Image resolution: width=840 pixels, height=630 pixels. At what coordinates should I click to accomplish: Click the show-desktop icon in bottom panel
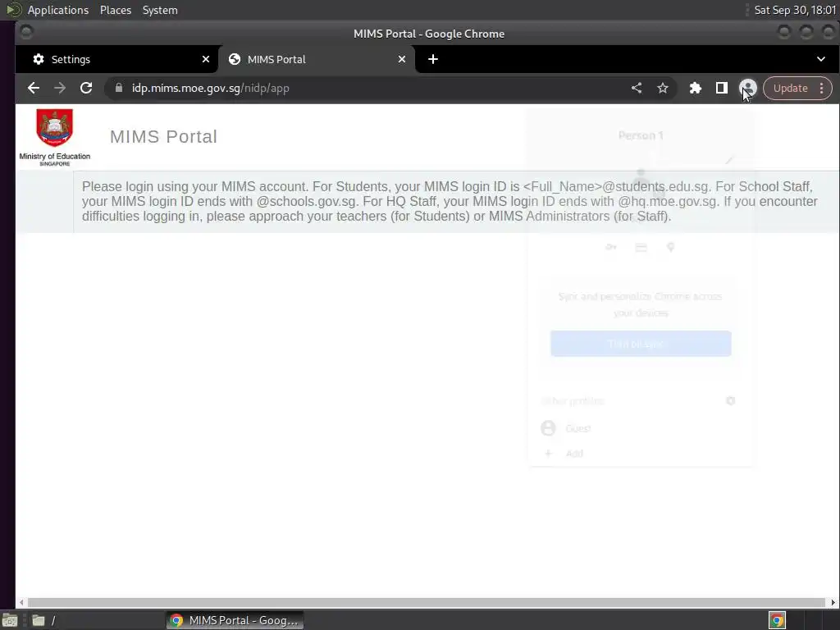click(x=10, y=620)
